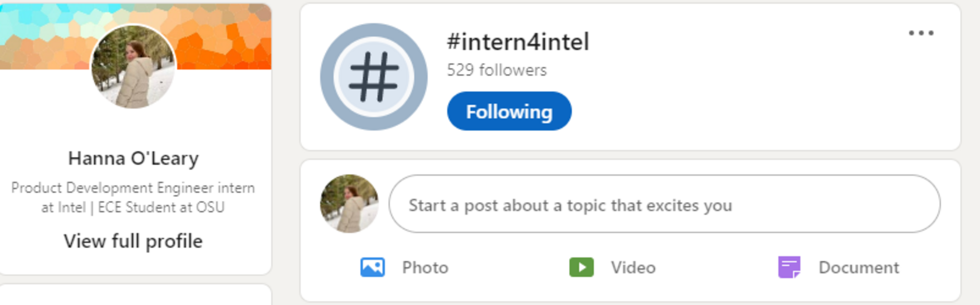Select the Video label to add video
The image size is (980, 305).
click(633, 268)
